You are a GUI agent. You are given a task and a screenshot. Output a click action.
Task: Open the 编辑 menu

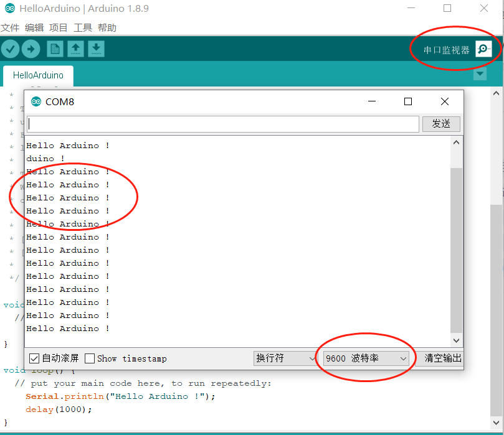click(x=34, y=27)
